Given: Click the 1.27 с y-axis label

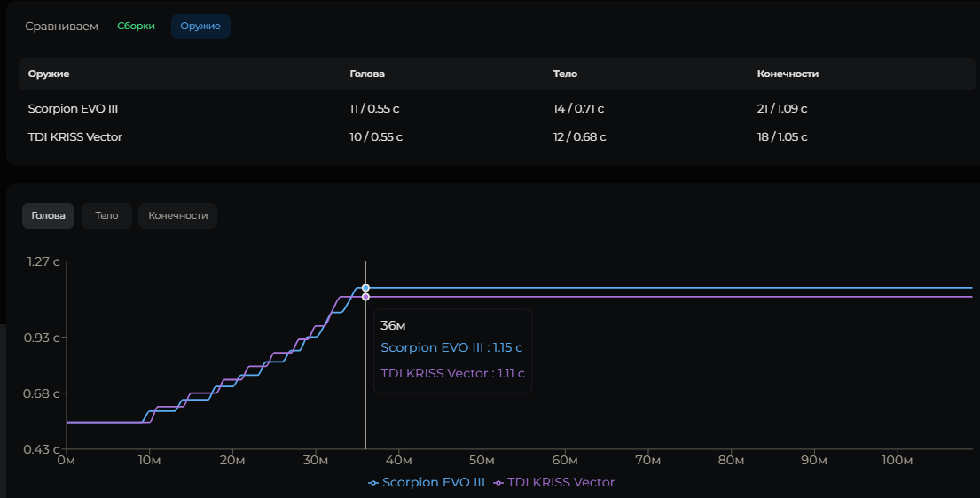Looking at the screenshot, I should pyautogui.click(x=43, y=261).
